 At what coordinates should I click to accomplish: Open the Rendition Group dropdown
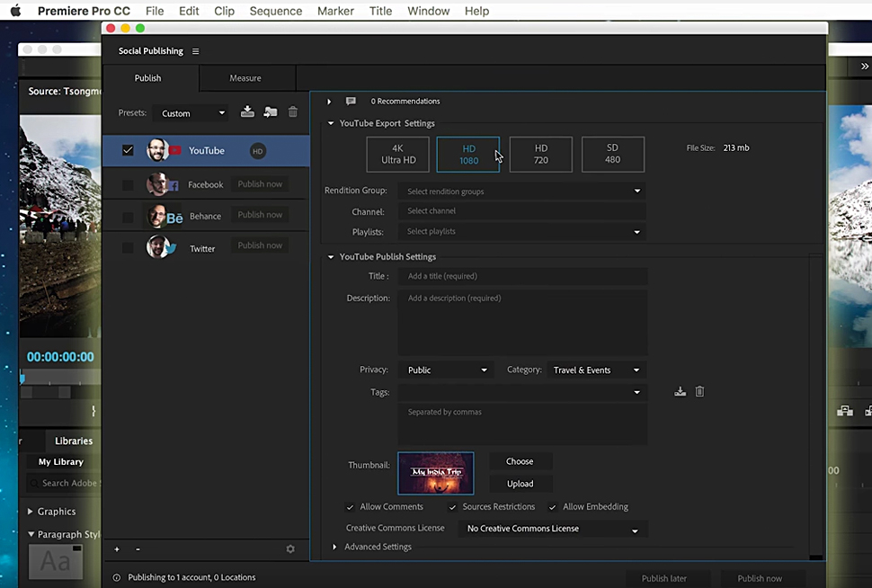click(521, 191)
